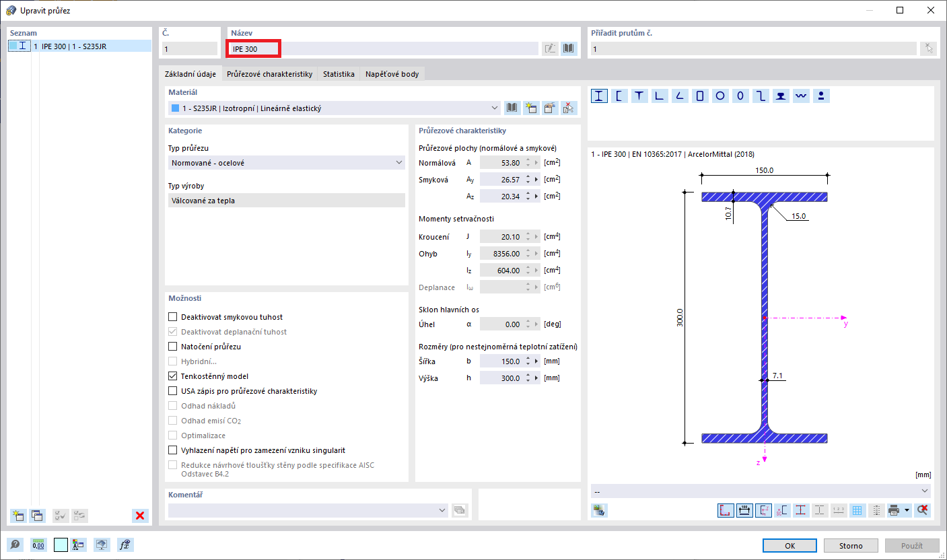Select the I-section shape icon
Screen dimensions: 947x560
coord(598,96)
